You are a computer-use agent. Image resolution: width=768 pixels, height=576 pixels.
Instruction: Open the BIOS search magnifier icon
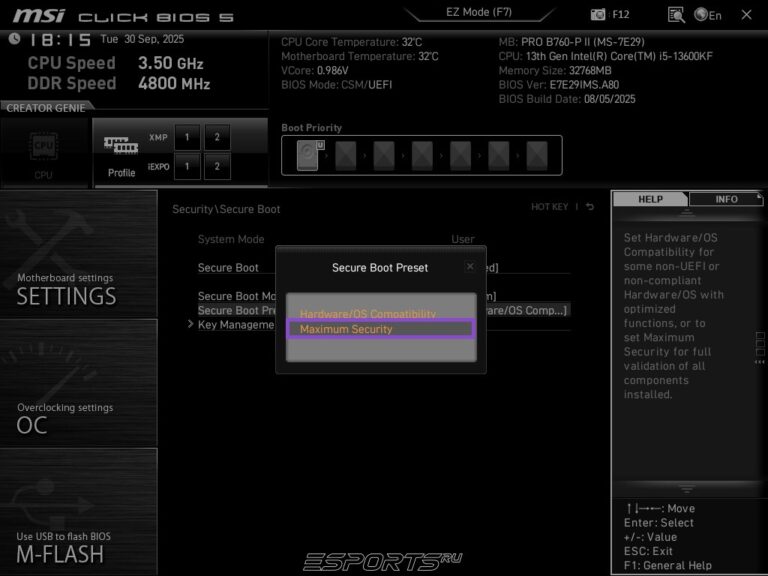click(x=676, y=14)
